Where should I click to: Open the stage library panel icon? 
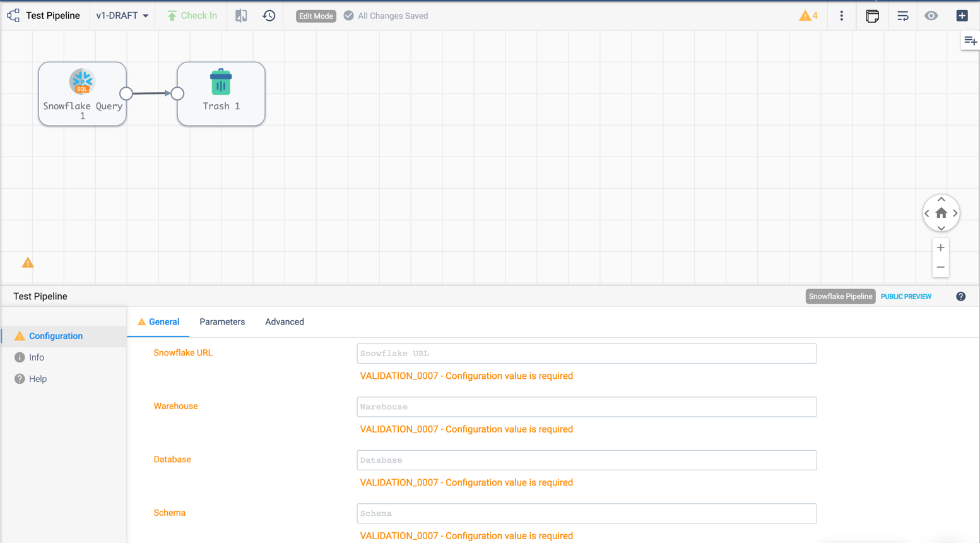tap(971, 41)
